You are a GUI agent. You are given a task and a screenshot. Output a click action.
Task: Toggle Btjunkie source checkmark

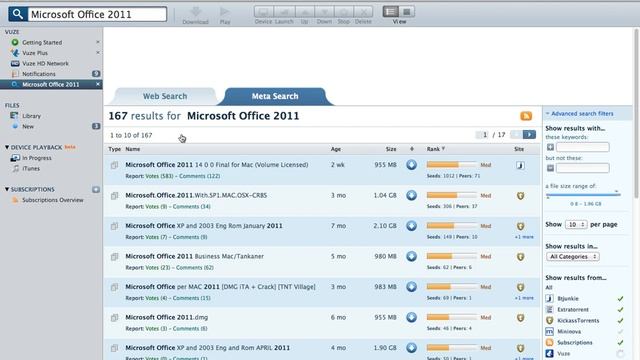(620, 298)
